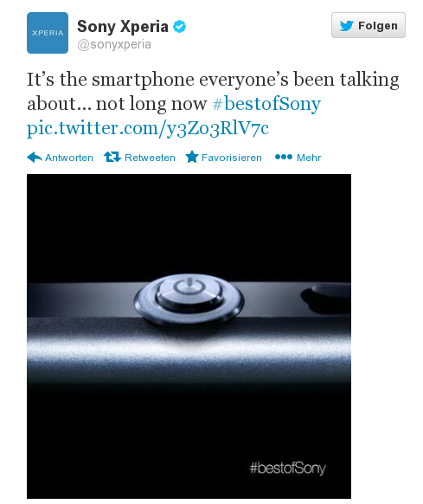Viewport: 423px width, 504px height.
Task: Click the Antworten text label
Action: (69, 158)
